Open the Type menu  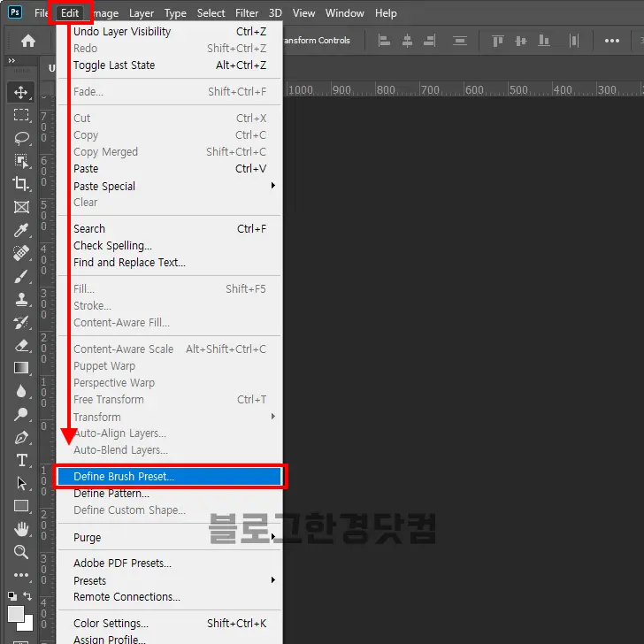[x=175, y=13]
